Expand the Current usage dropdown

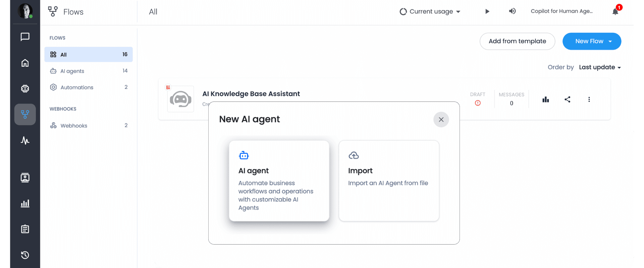coord(430,11)
